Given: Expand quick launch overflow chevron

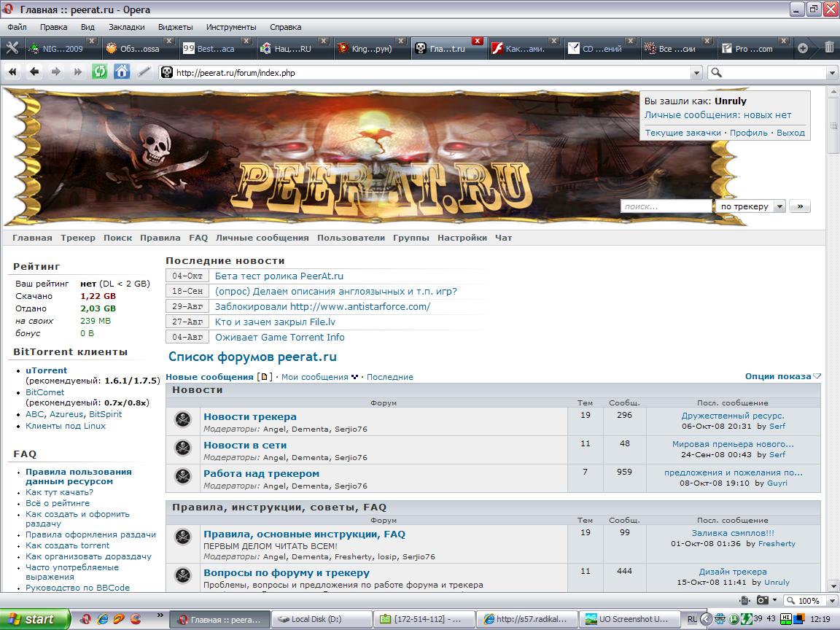Looking at the screenshot, I should pyautogui.click(x=160, y=615).
